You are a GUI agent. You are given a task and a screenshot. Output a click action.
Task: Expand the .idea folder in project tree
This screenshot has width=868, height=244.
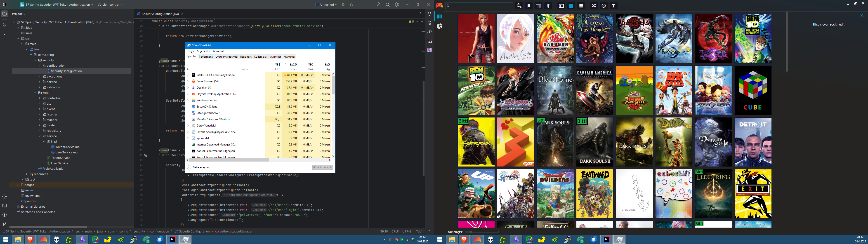coord(18,28)
